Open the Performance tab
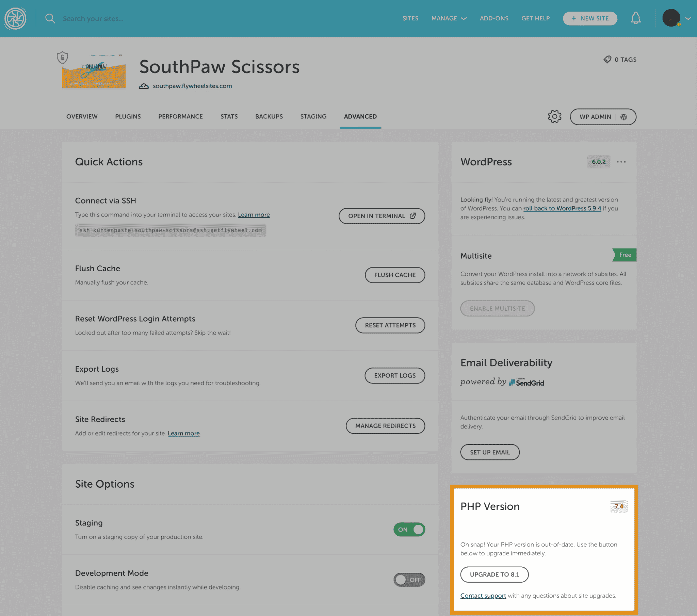 tap(180, 117)
